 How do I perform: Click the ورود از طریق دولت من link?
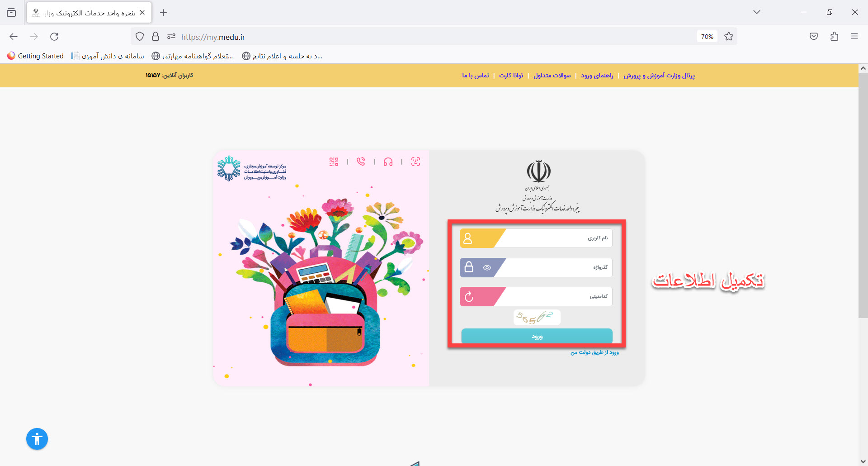point(594,352)
